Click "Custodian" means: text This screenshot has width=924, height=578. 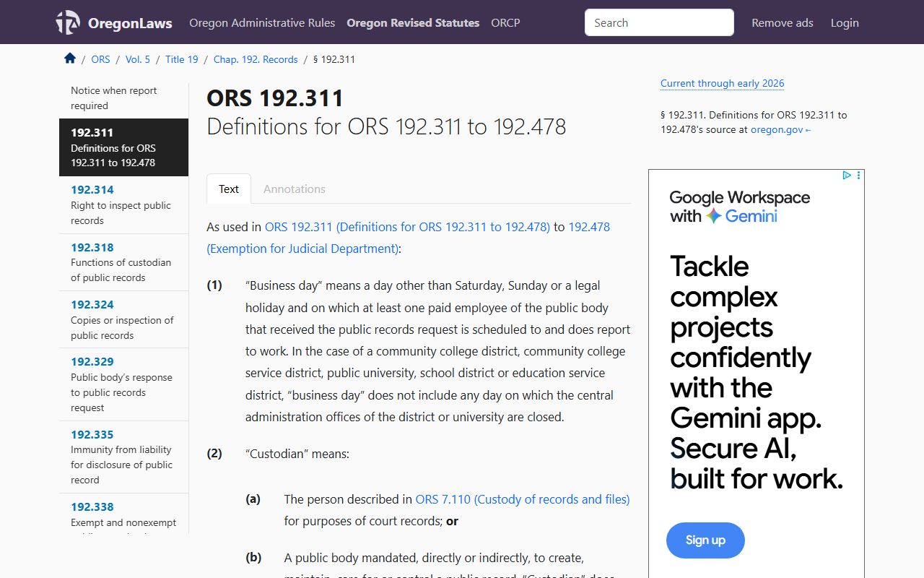coord(297,454)
